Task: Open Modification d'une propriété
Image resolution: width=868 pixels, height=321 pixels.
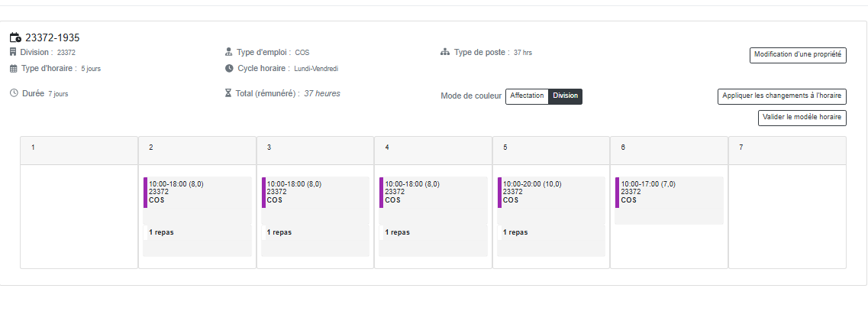Action: pos(798,54)
